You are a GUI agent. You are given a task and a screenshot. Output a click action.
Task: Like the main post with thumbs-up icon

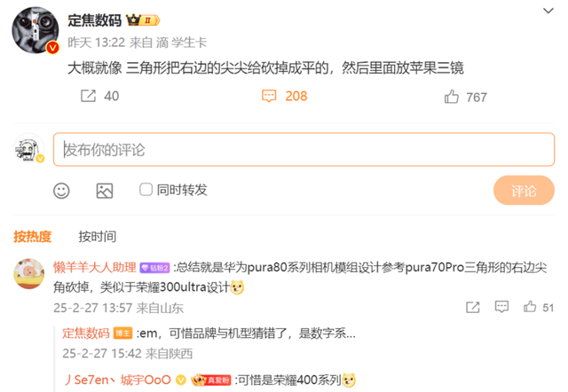[x=452, y=97]
